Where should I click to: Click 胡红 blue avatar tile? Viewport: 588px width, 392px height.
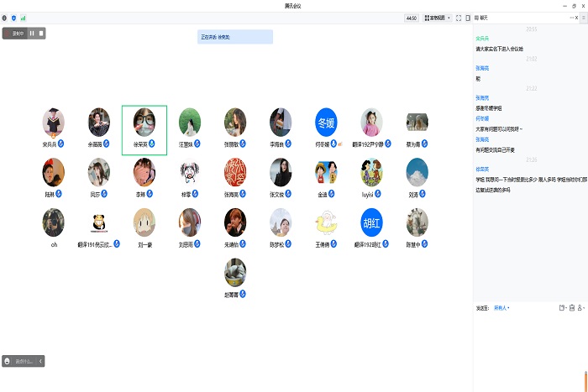(x=371, y=222)
